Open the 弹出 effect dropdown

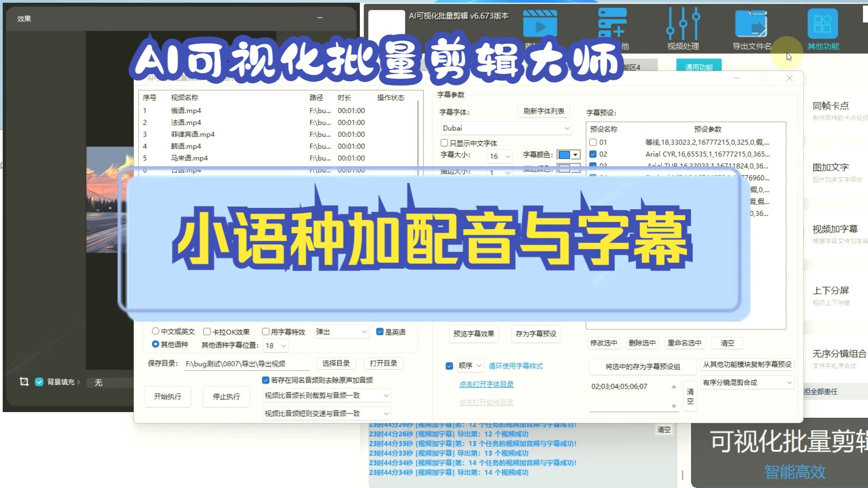click(x=342, y=332)
